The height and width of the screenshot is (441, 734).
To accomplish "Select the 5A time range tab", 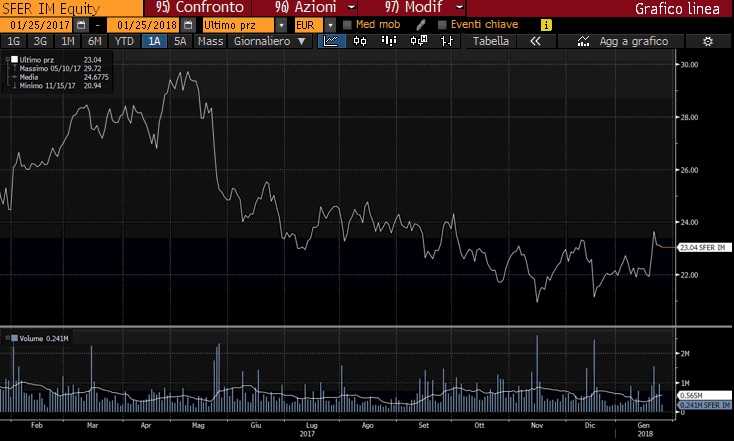I will tap(180, 41).
